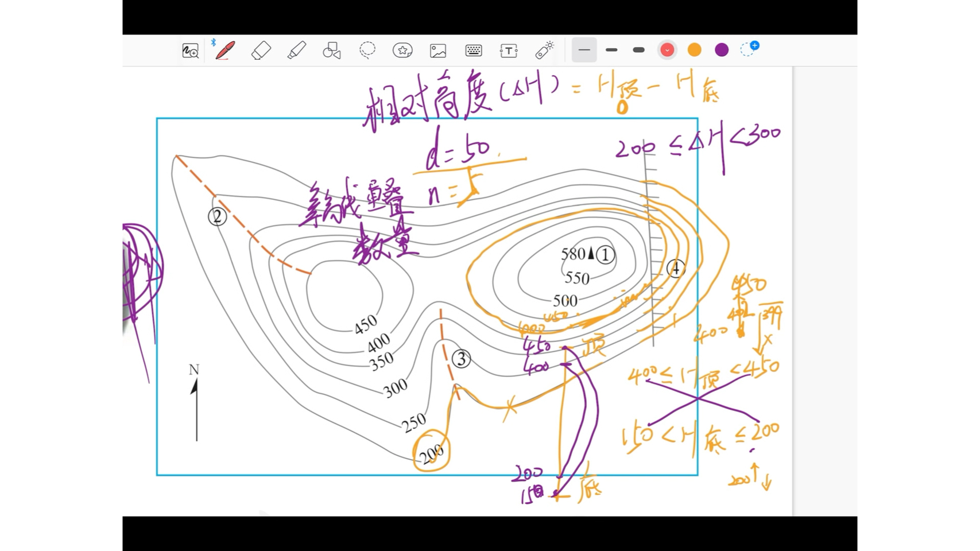
Task: Click the 550 contour label
Action: (577, 278)
